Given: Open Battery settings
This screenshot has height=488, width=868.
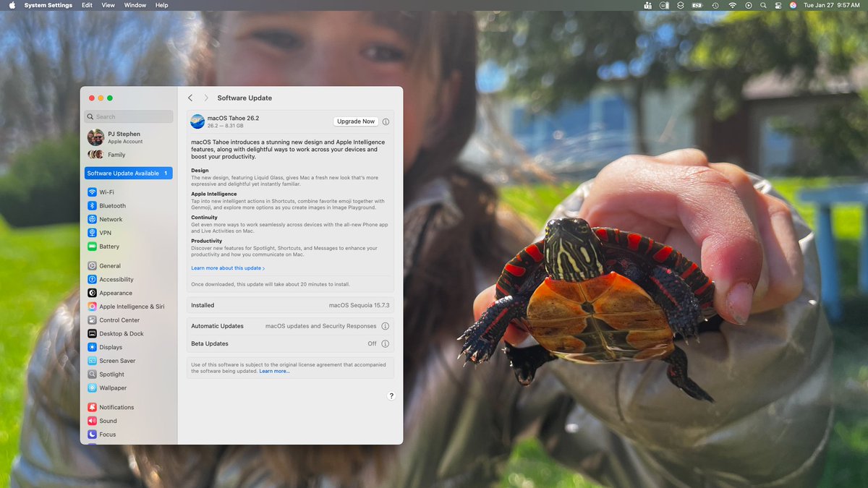Looking at the screenshot, I should tap(129, 247).
